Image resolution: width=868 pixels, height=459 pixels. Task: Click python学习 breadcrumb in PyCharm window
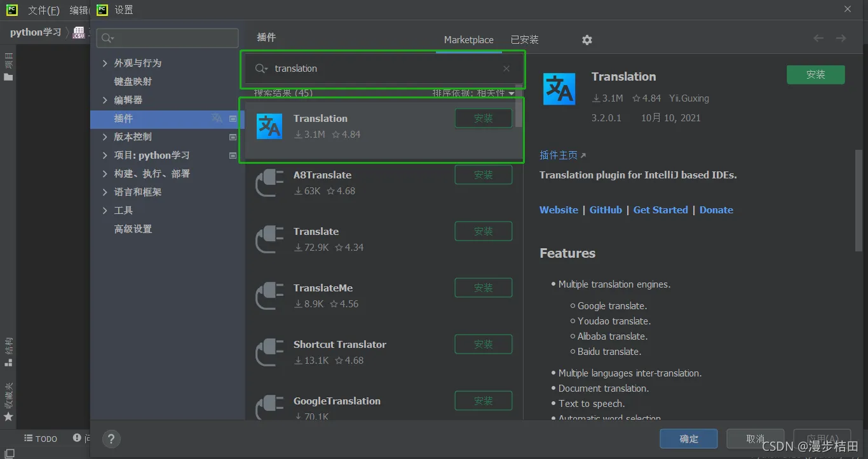pyautogui.click(x=36, y=32)
